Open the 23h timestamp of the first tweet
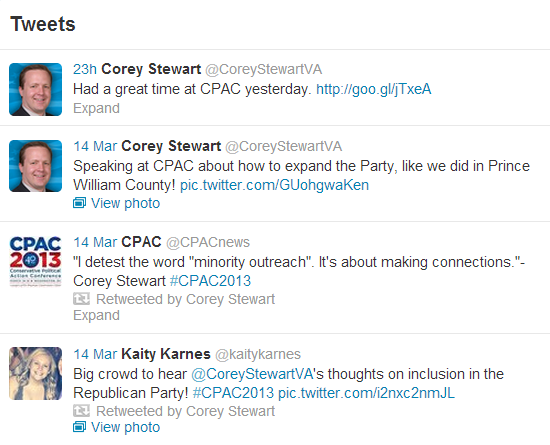The height and width of the screenshot is (445, 550). [85, 69]
